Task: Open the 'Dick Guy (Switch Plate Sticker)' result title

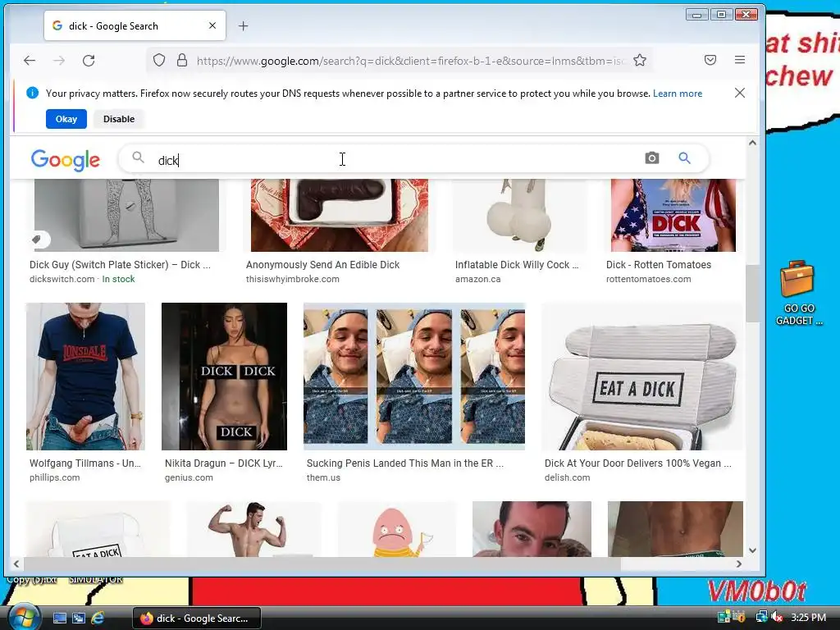Action: 120,265
